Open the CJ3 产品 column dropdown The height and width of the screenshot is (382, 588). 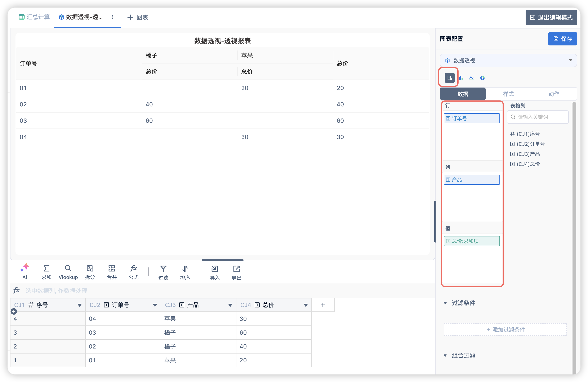230,305
